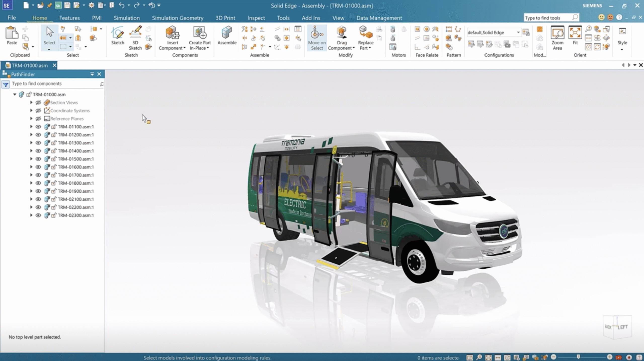Expand the TRM-01200.asm:1 tree node

[31, 135]
